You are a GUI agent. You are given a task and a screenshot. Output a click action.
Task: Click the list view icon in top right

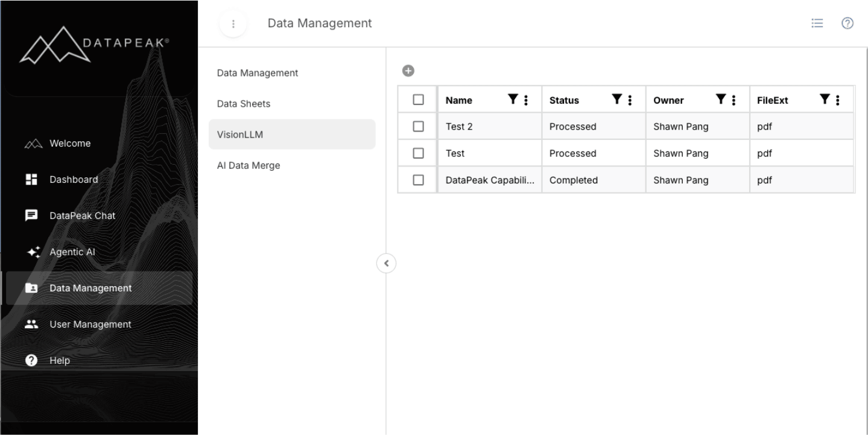tap(817, 23)
